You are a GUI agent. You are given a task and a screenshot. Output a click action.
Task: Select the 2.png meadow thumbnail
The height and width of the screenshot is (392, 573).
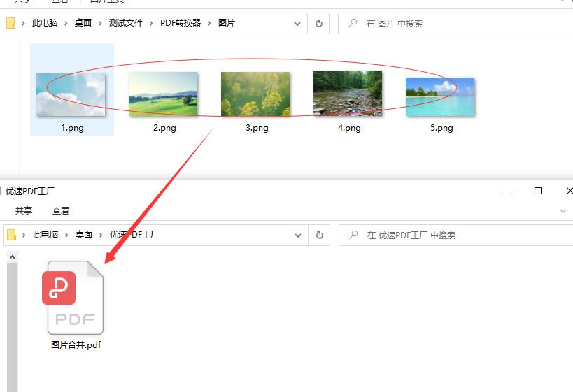click(163, 94)
